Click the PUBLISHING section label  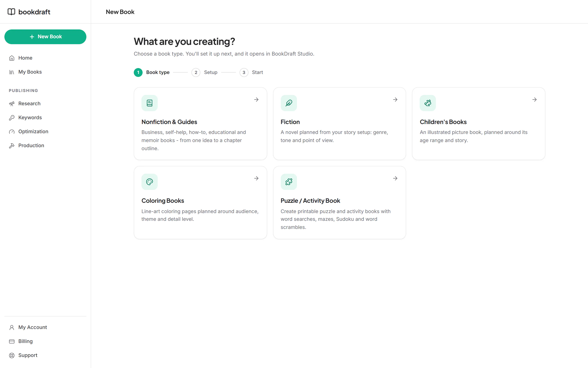pos(23,91)
